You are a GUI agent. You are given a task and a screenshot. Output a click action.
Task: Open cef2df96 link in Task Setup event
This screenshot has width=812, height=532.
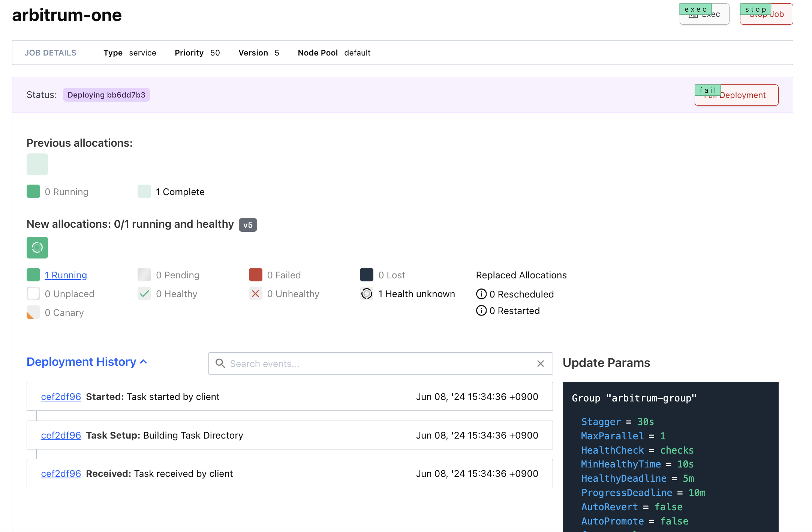point(61,435)
